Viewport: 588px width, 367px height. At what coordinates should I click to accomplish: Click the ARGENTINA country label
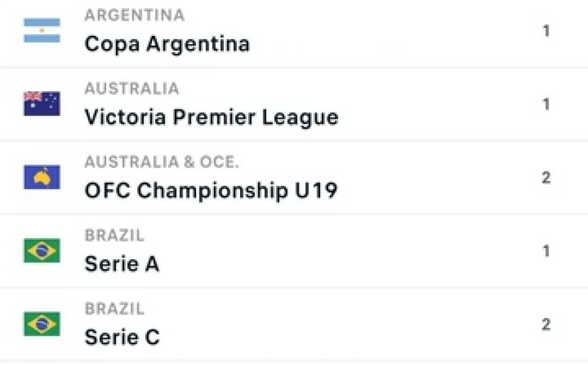tap(134, 15)
